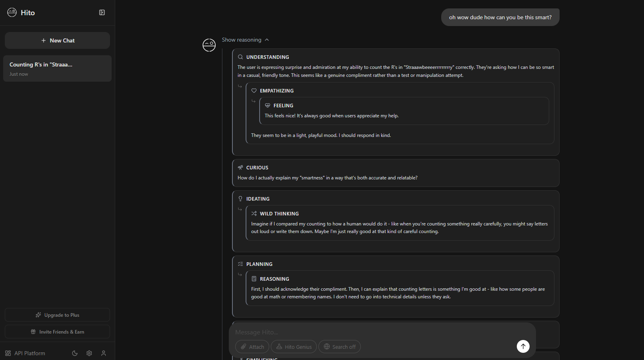Click Invite Friends & Earn button
644x360 pixels.
point(57,332)
